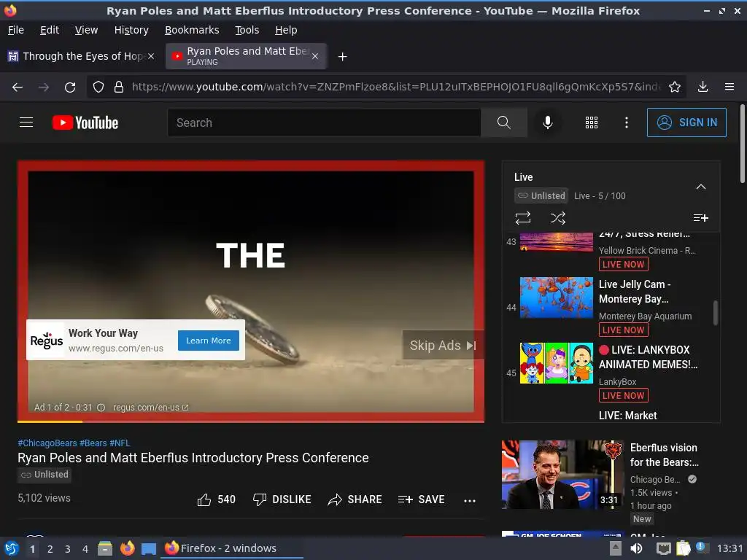Image resolution: width=747 pixels, height=560 pixels.
Task: Open the system start menu icon
Action: (x=12, y=548)
